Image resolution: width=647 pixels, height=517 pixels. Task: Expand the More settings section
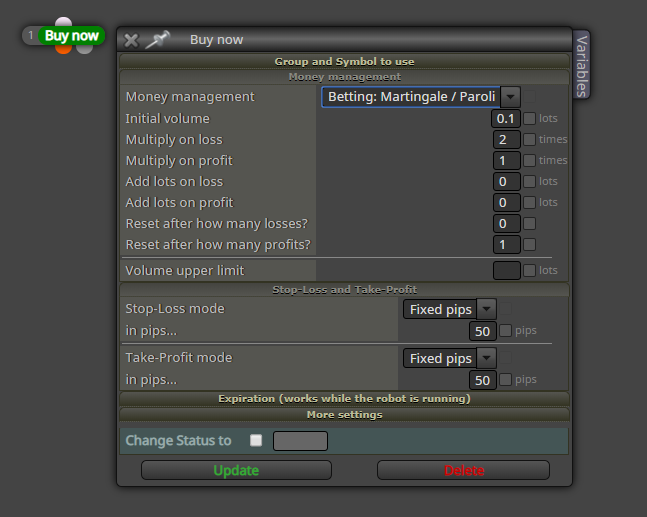pos(344,415)
